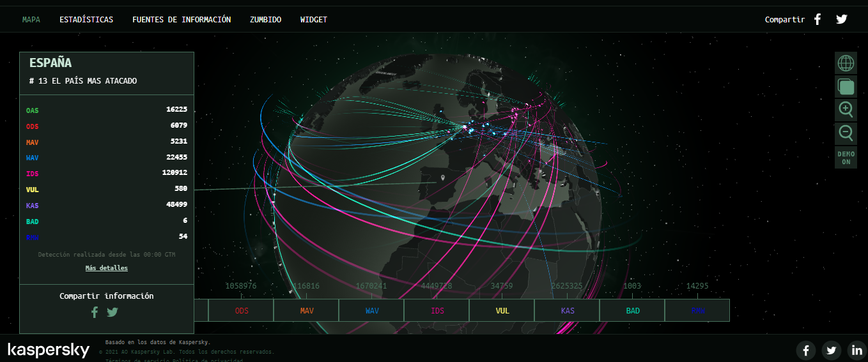
Task: Open Kaspersky LinkedIn page in footer
Action: [x=856, y=350]
